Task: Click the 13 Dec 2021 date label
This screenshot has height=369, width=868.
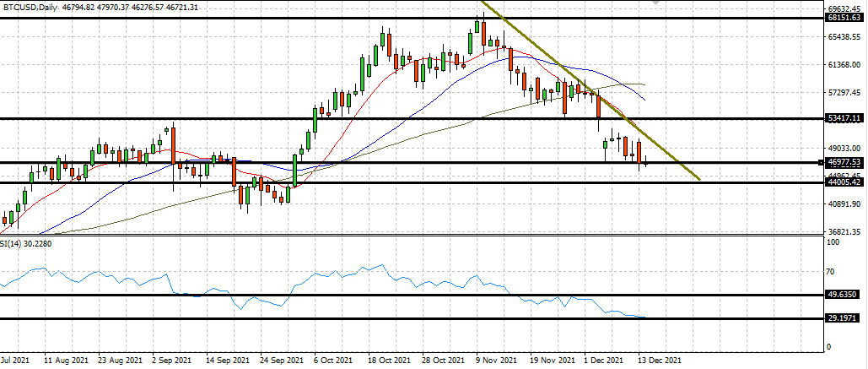Action: coord(659,360)
